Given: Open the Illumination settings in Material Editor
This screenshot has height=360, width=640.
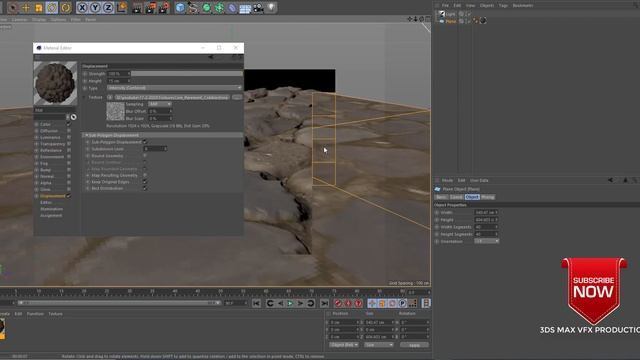Looking at the screenshot, I should [x=51, y=209].
